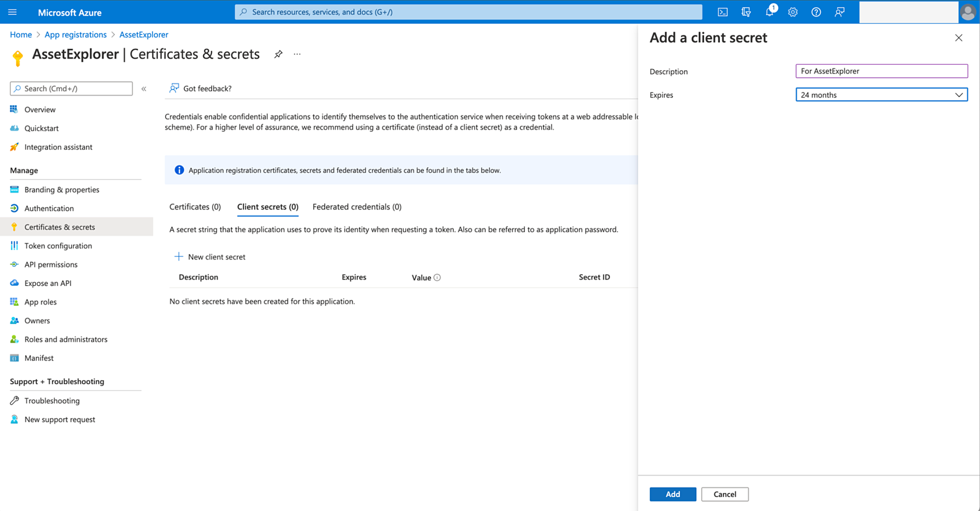This screenshot has height=511, width=980.
Task: Open the ellipsis more options menu
Action: [x=297, y=54]
